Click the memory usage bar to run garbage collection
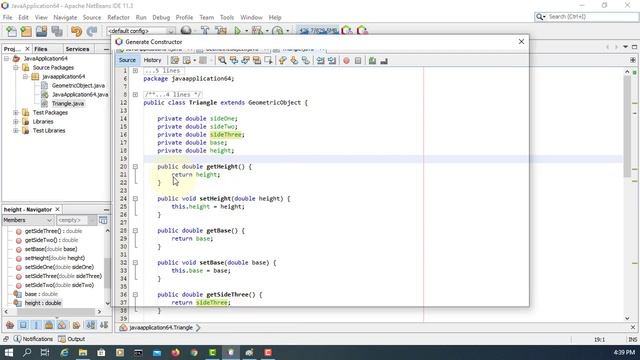The width and height of the screenshot is (640, 360). 318,31
